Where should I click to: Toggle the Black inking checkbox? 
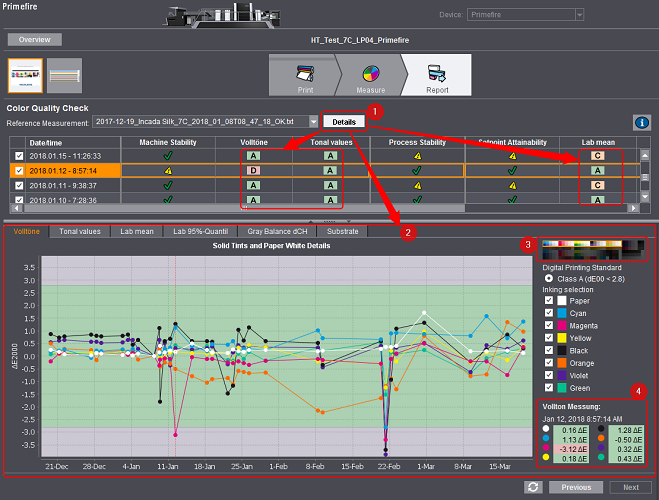pos(548,350)
